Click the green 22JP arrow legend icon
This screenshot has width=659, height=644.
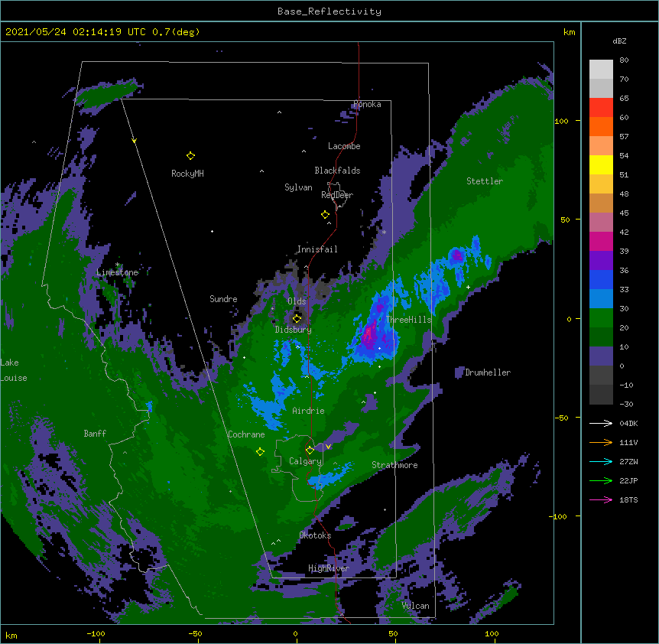click(x=601, y=480)
